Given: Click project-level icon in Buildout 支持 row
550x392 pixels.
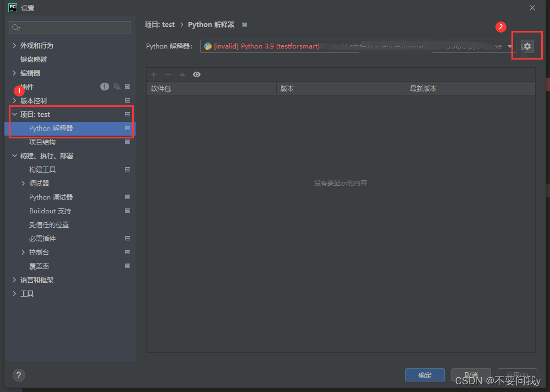Looking at the screenshot, I should [x=128, y=211].
